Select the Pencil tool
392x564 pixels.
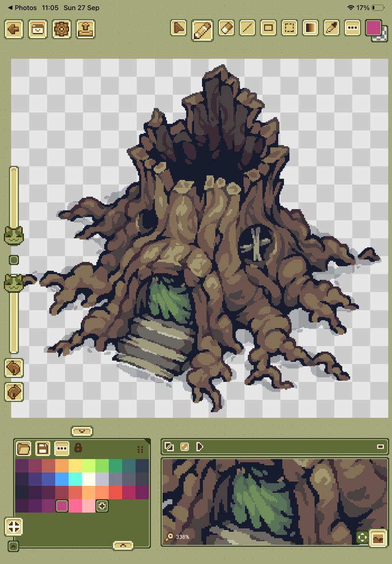coord(203,30)
